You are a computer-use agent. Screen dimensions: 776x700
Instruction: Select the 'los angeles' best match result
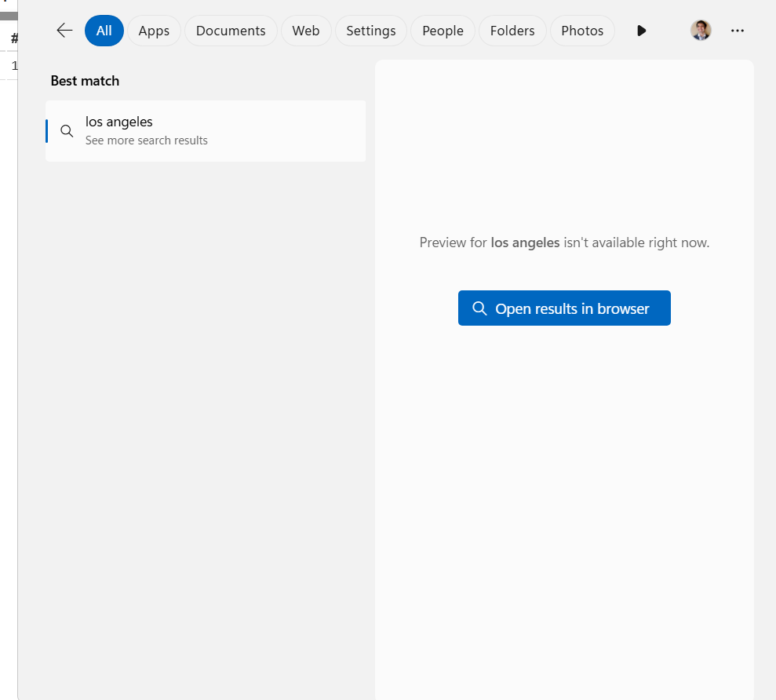coord(206,131)
